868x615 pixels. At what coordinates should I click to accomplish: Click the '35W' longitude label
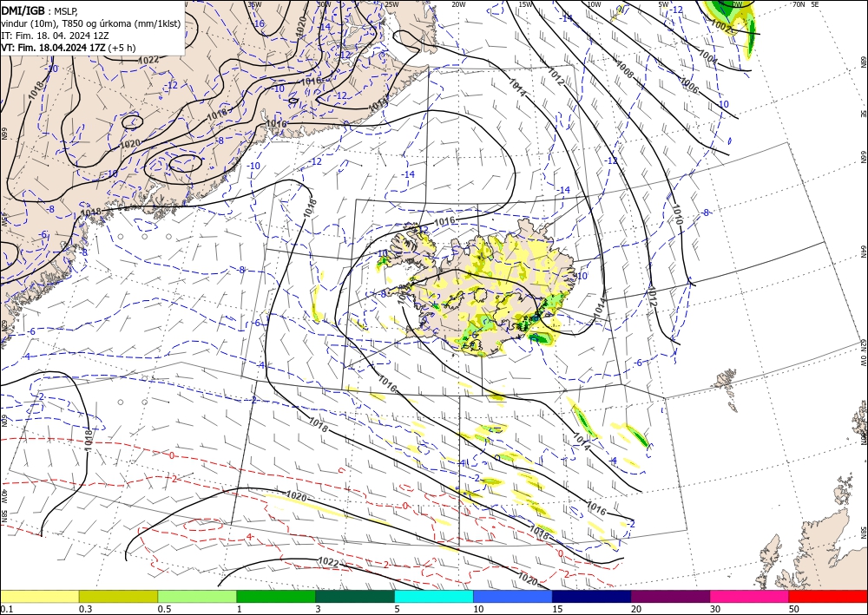[x=254, y=3]
